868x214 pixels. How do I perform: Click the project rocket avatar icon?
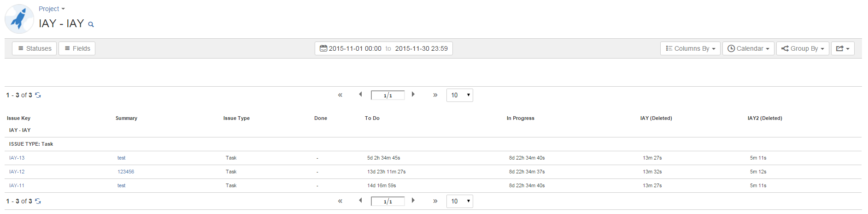point(19,19)
